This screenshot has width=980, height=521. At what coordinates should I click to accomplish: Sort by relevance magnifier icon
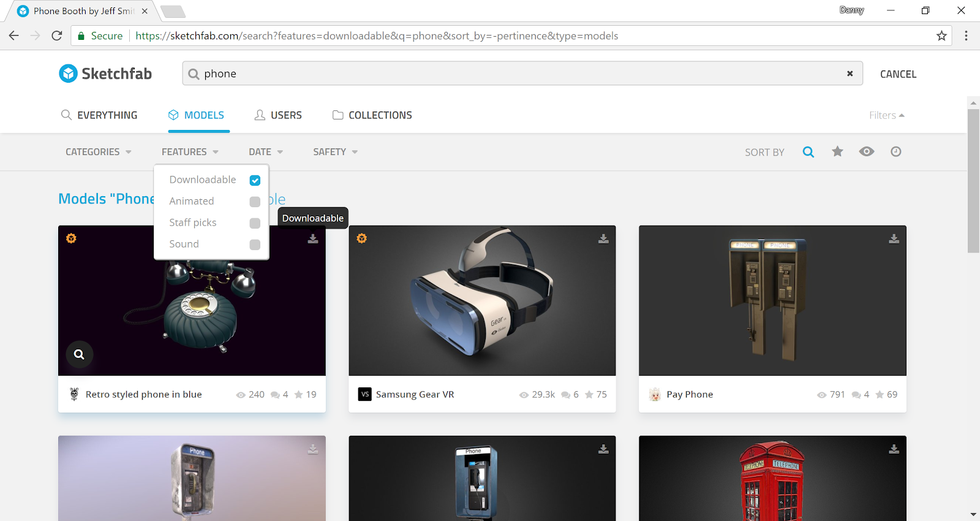click(x=809, y=152)
